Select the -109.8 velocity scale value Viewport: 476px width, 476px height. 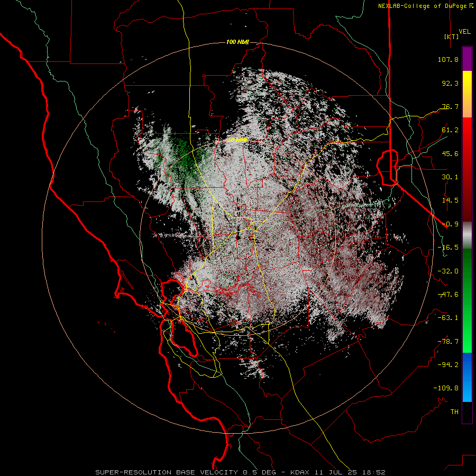(x=446, y=388)
